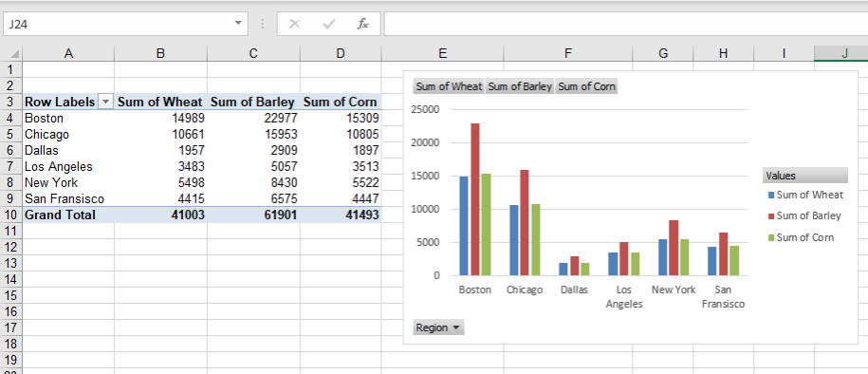
Task: Click the Chicago row label cell
Action: tap(68, 134)
